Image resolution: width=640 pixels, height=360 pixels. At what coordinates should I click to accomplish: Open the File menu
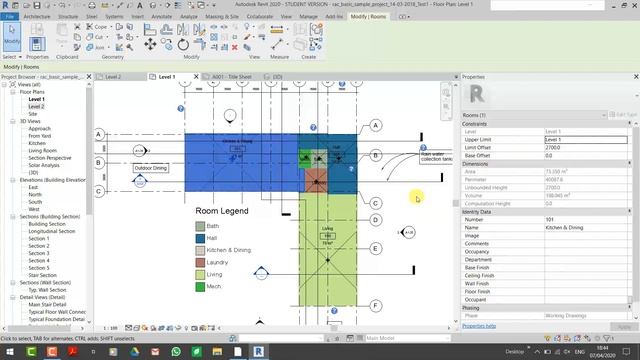click(9, 17)
